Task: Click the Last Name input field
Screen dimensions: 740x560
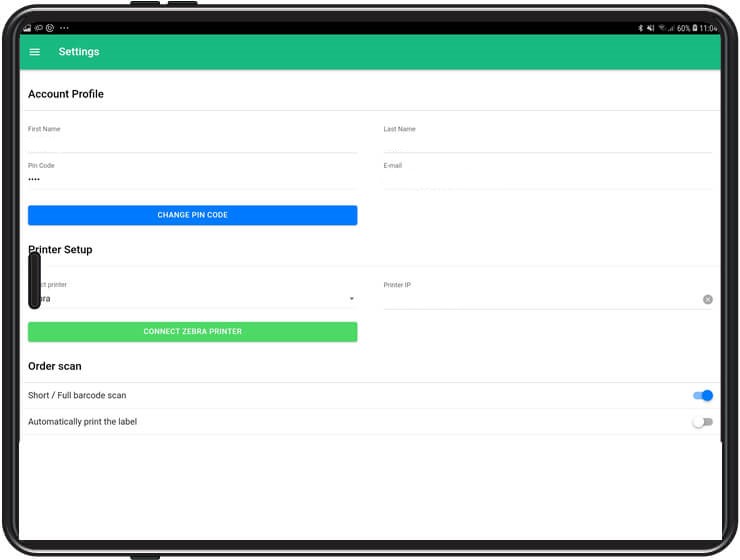Action: [x=547, y=143]
